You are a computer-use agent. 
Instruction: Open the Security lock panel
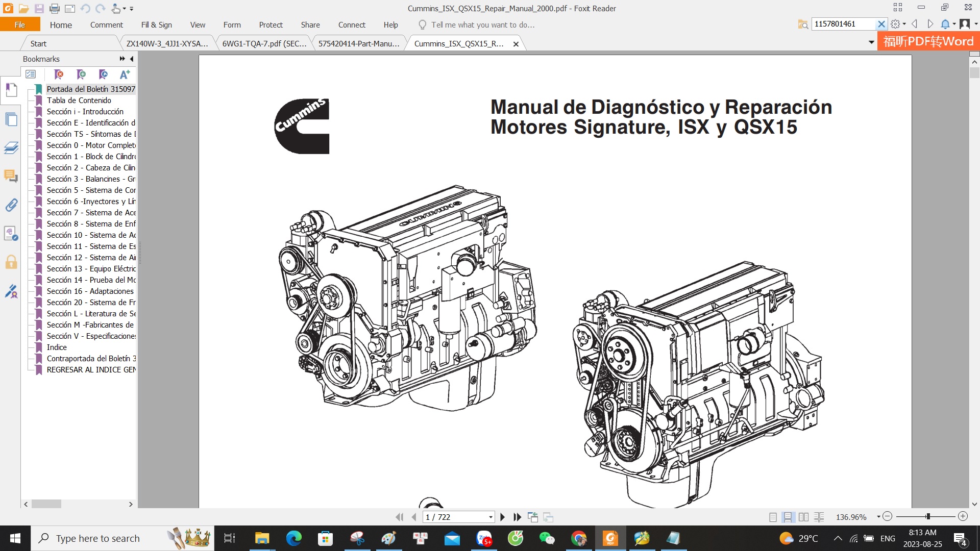[x=11, y=262]
